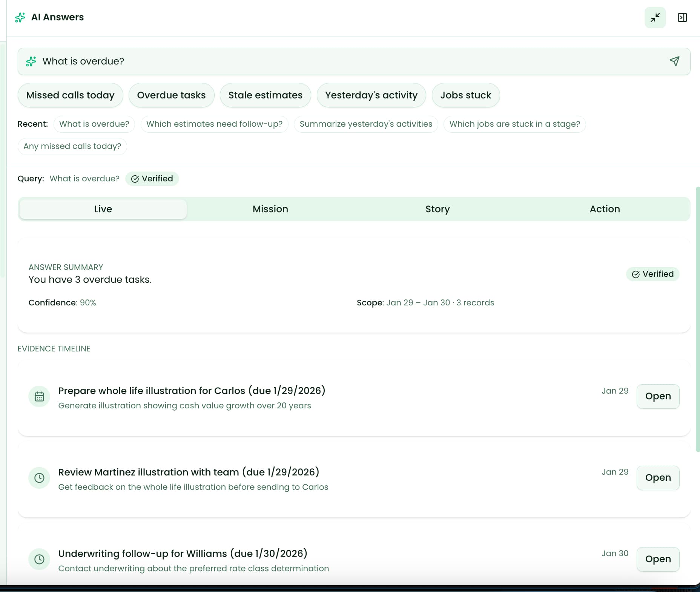Click the clock icon on the Martinez review task

[x=39, y=478]
